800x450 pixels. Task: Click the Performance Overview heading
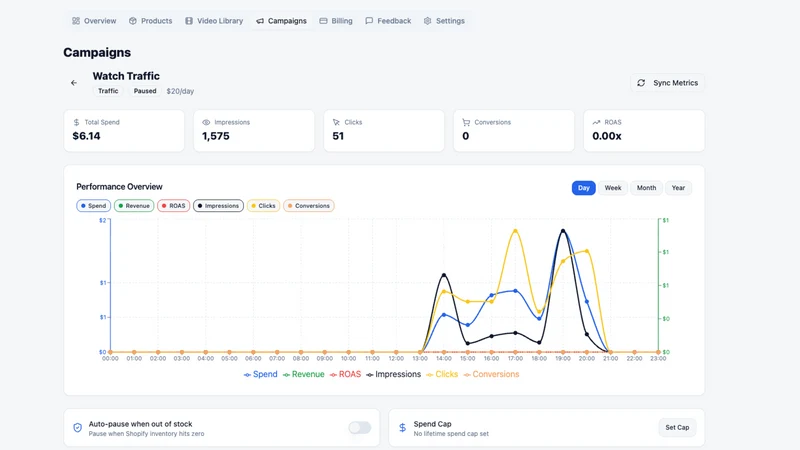[x=119, y=187]
